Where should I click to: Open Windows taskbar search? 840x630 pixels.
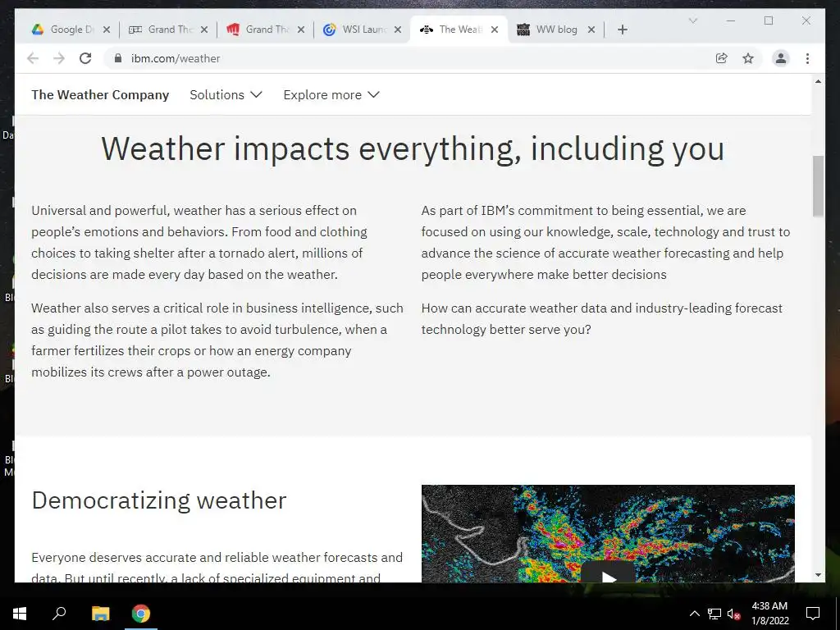pos(59,613)
